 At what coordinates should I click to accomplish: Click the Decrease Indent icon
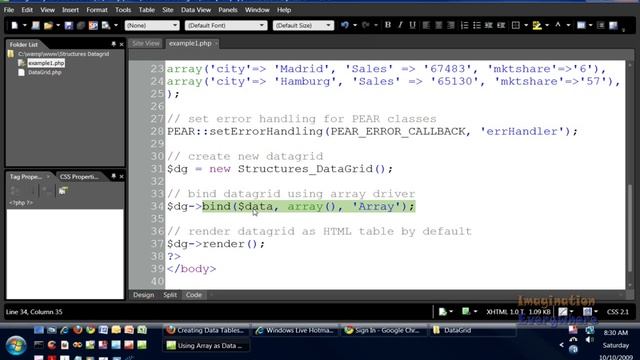pos(489,25)
